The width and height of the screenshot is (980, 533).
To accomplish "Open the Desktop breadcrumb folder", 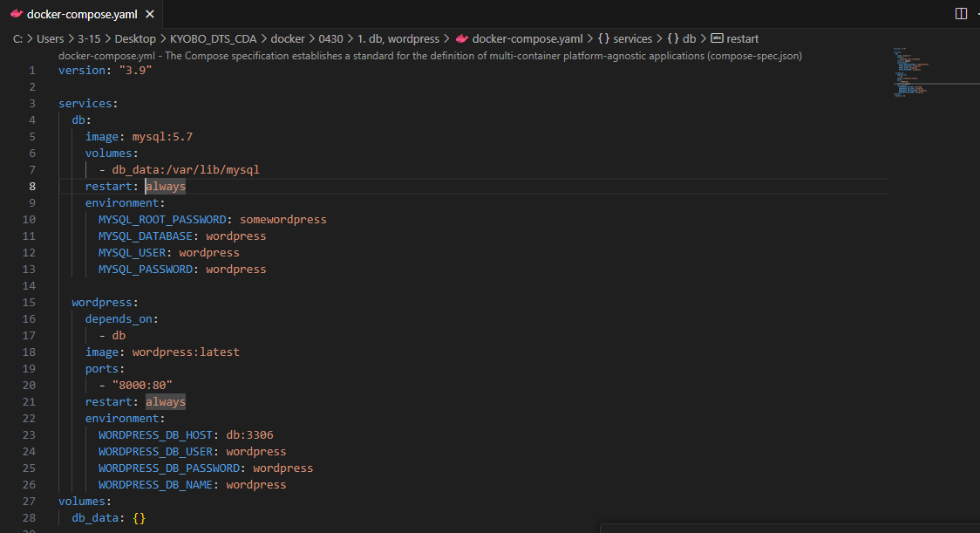I will 135,38.
